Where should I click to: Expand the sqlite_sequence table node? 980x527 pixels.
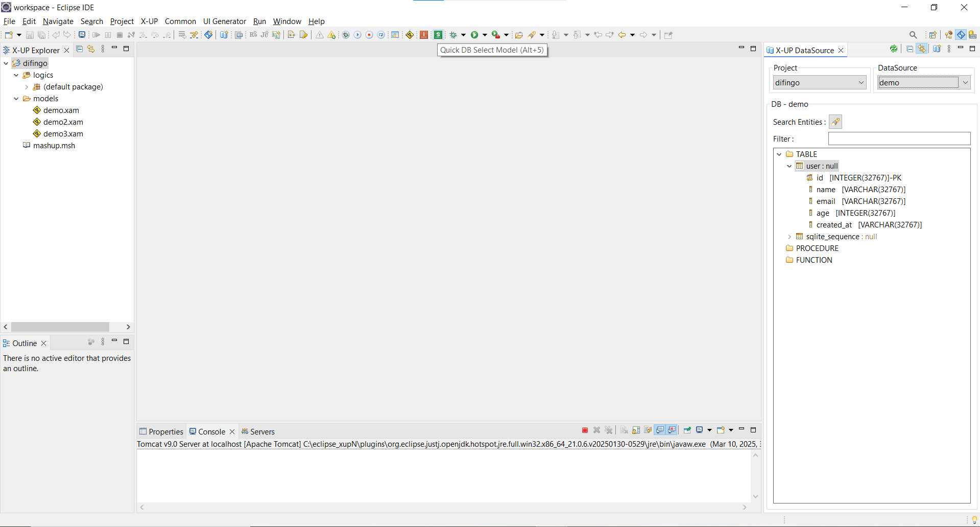(789, 237)
